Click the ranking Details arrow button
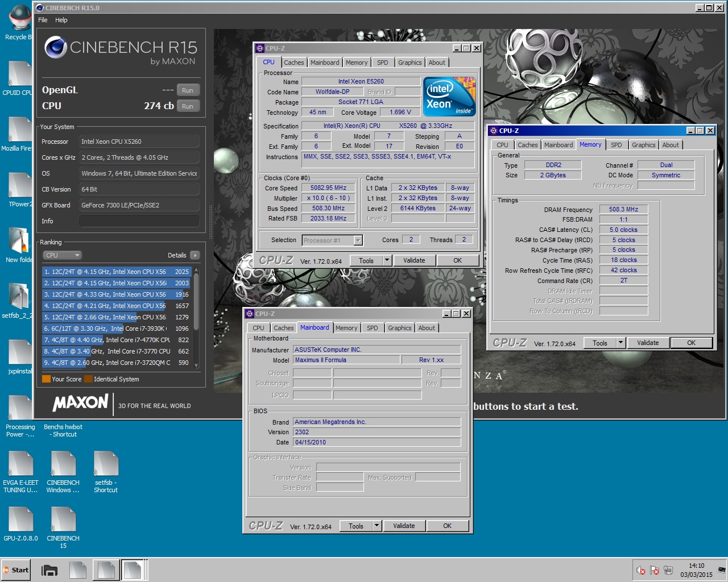Image resolution: width=728 pixels, height=582 pixels. (x=195, y=255)
